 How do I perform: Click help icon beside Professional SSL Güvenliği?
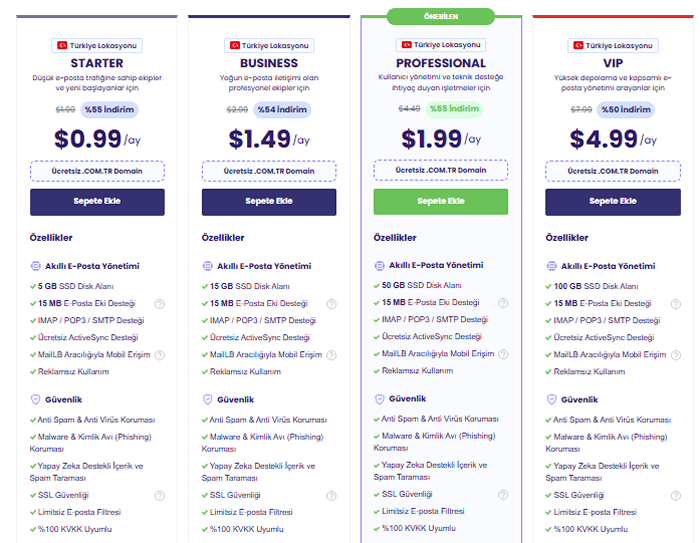[503, 495]
